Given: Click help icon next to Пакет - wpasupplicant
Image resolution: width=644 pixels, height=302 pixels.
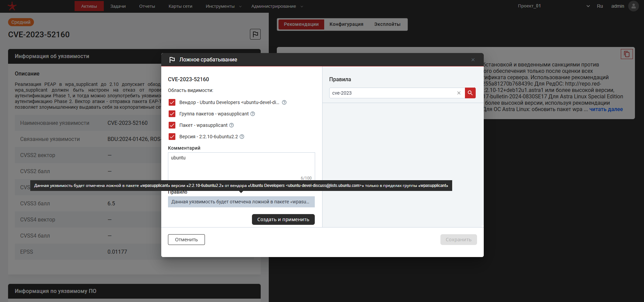Looking at the screenshot, I should click(x=231, y=125).
